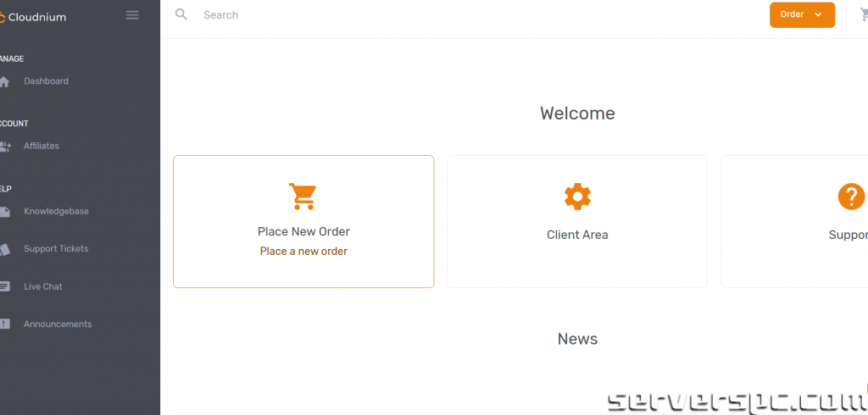This screenshot has height=415, width=868.
Task: Click the 'Place a new order' link text
Action: pyautogui.click(x=303, y=252)
